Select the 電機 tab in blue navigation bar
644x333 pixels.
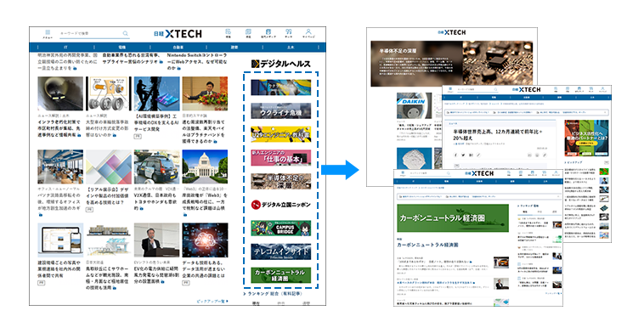pos(122,48)
